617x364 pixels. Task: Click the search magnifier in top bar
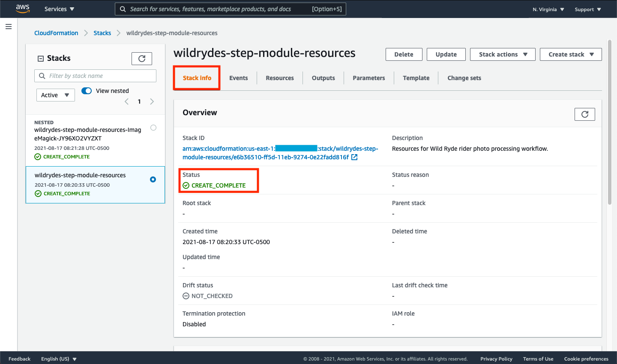[123, 9]
